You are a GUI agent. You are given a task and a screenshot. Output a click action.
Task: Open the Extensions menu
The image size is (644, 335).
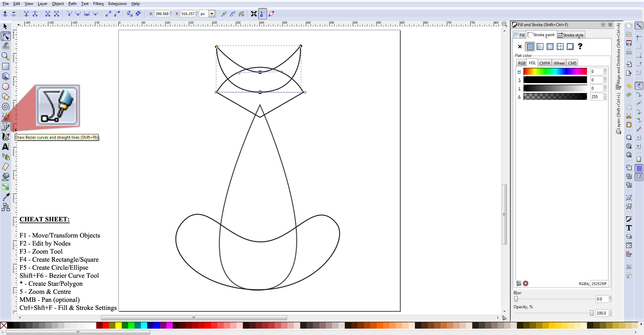coord(117,4)
